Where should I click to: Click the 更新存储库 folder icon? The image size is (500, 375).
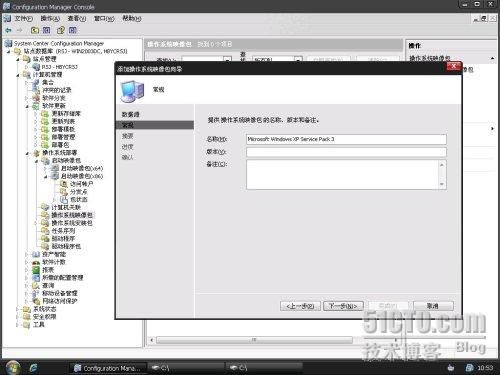[45, 114]
